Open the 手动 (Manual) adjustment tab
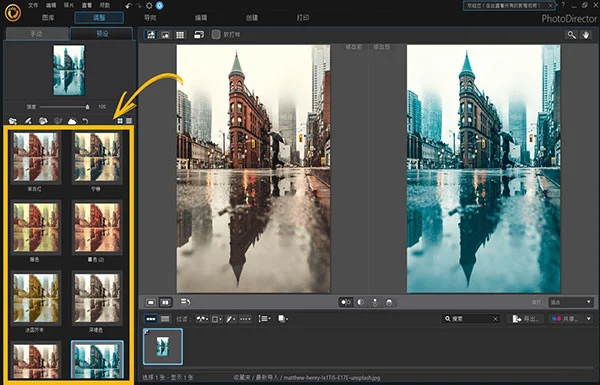600x385 pixels. click(x=37, y=34)
